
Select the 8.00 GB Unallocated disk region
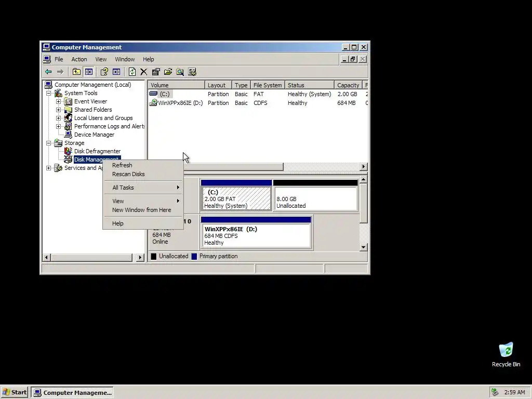point(315,195)
